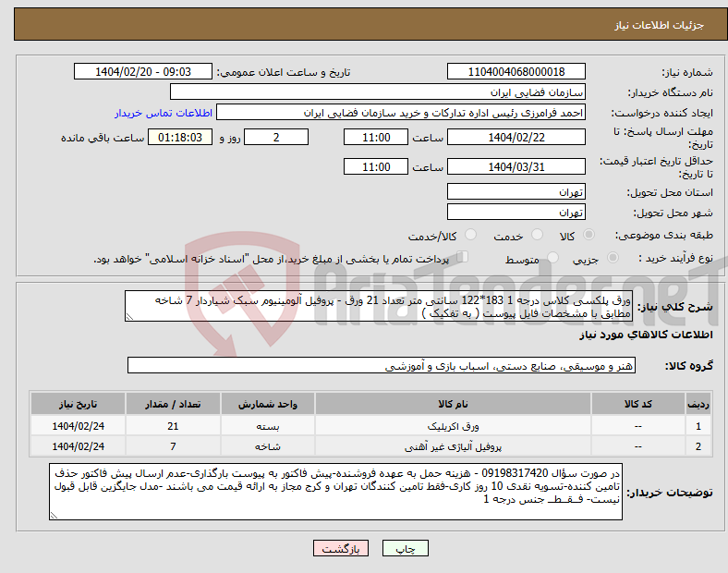Click the price validity date 1404/03/31

click(516, 166)
